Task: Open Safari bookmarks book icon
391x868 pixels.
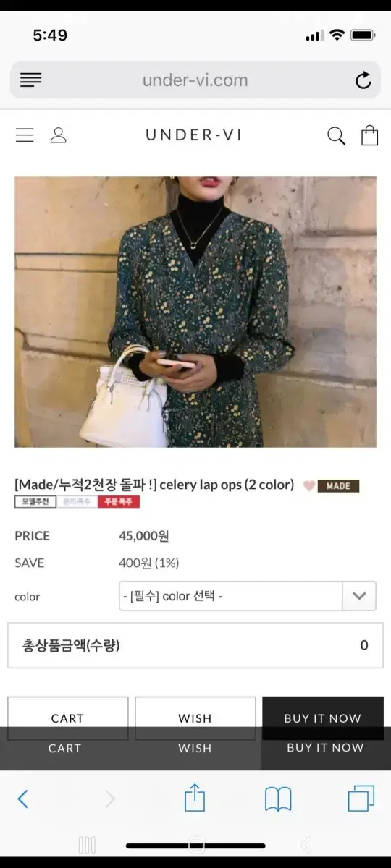Action: click(278, 799)
